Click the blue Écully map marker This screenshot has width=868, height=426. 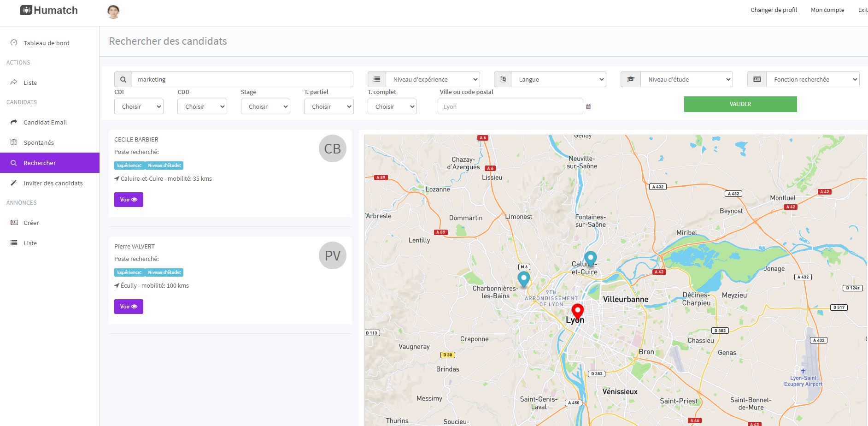coord(523,278)
